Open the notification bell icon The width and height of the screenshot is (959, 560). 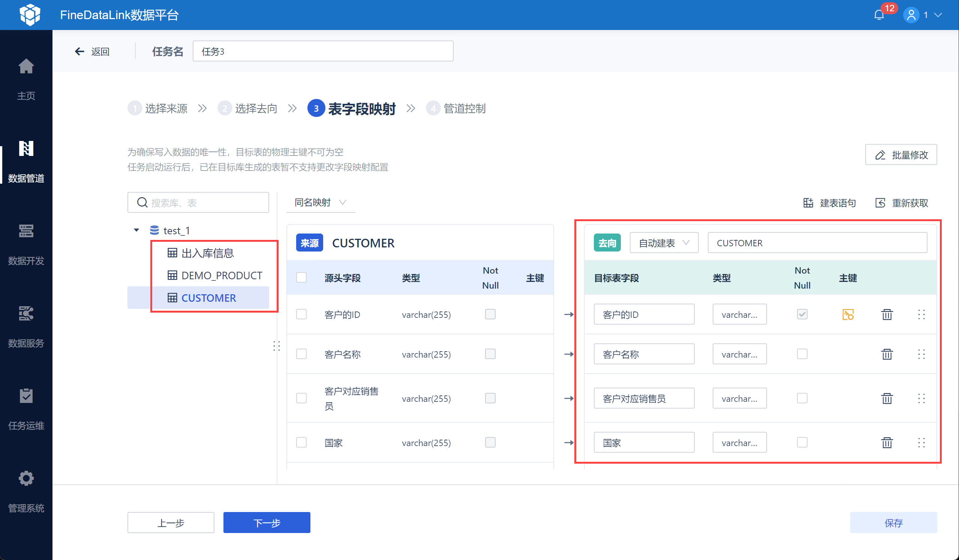[x=879, y=15]
